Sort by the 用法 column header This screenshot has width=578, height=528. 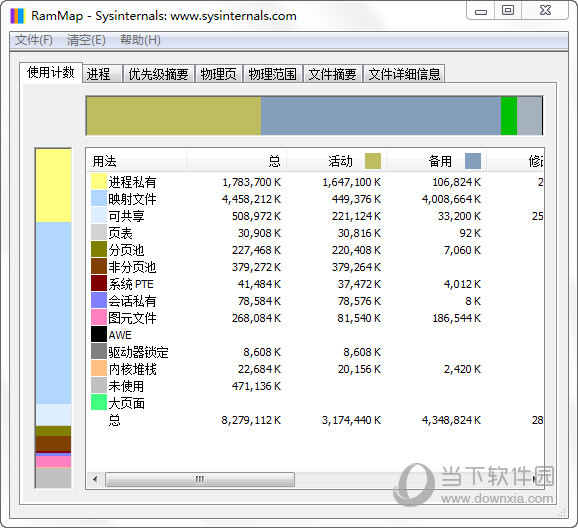[x=136, y=161]
